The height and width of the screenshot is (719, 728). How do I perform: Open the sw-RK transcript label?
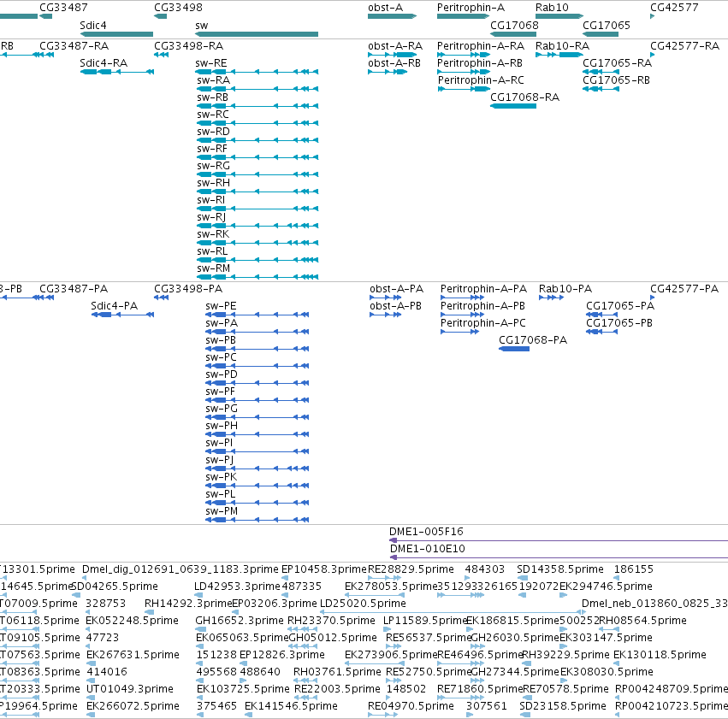[213, 234]
